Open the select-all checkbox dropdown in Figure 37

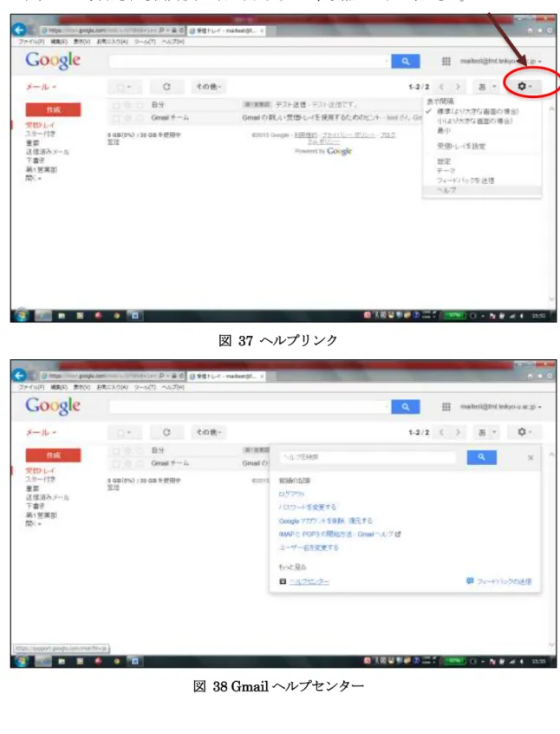[123, 87]
